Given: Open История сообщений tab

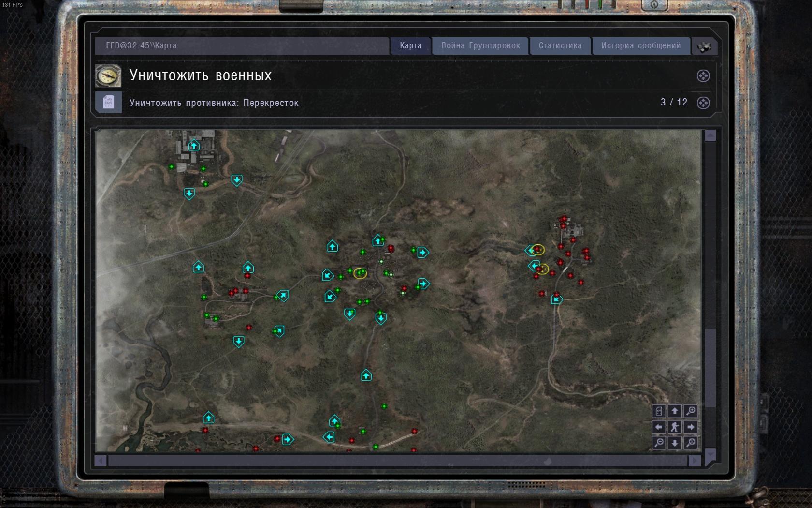Looking at the screenshot, I should pos(641,45).
